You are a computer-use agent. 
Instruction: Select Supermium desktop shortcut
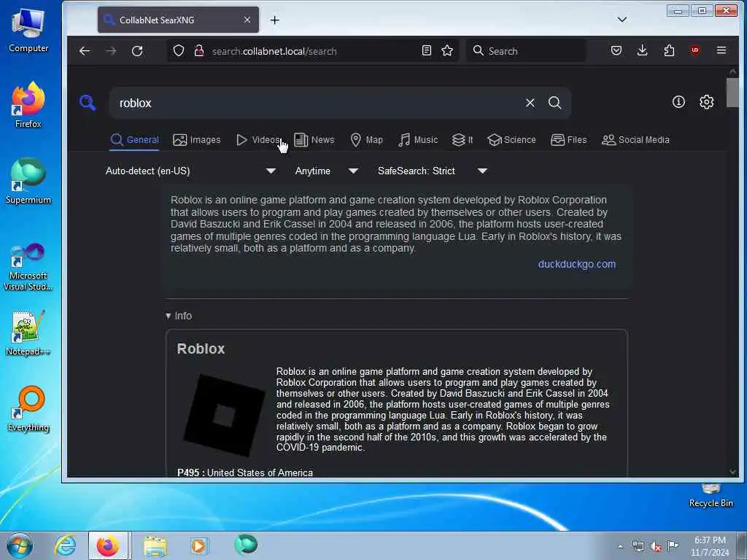pos(28,181)
